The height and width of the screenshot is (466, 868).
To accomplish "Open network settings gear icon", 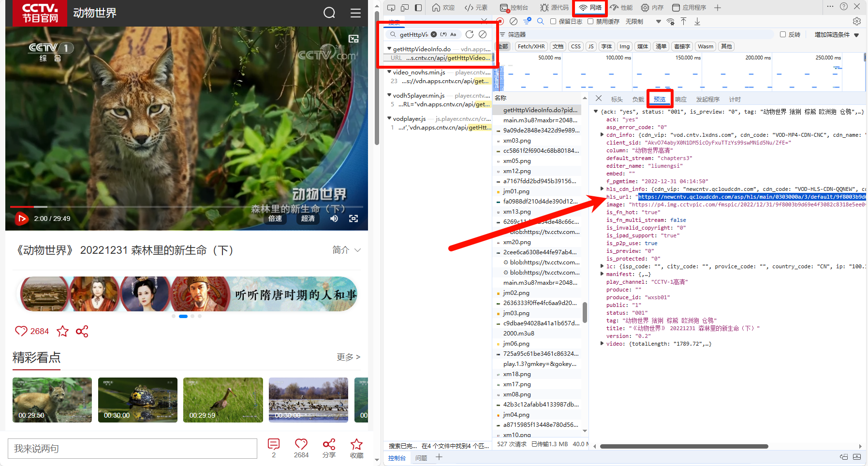I will click(857, 21).
